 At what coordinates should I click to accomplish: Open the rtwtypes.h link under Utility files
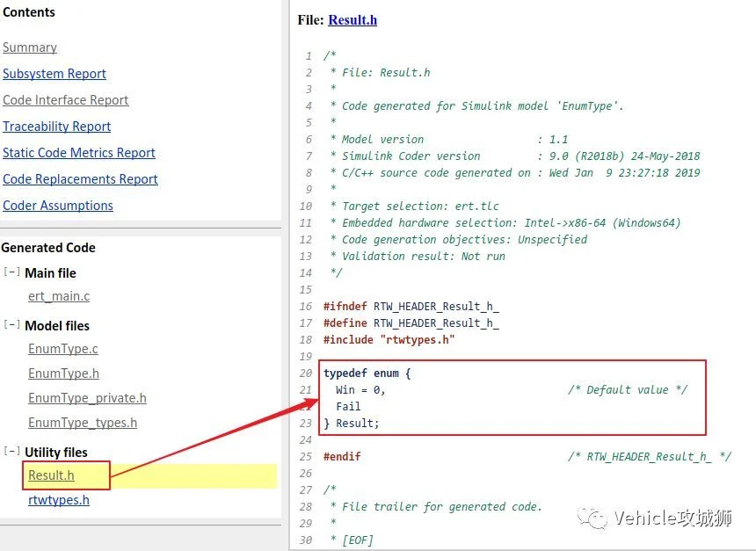pyautogui.click(x=59, y=500)
